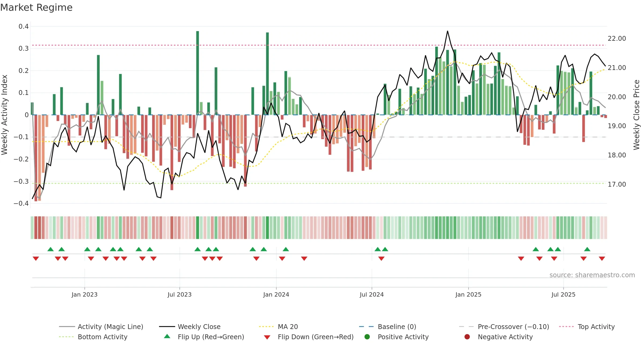644x362 pixels.
Task: Click the Jul 2024 x-axis label
Action: tap(372, 294)
